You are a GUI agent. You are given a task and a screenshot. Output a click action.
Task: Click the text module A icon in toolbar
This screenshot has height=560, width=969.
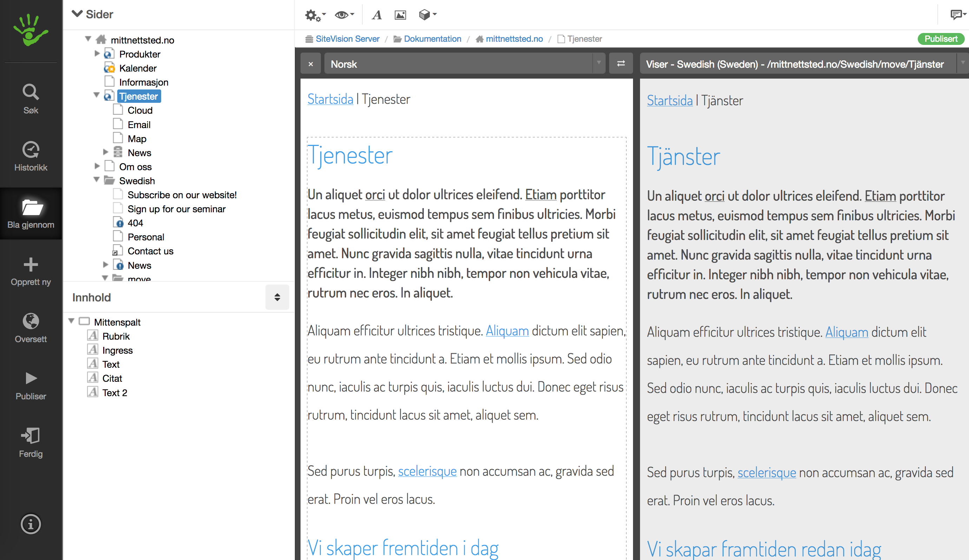point(377,15)
